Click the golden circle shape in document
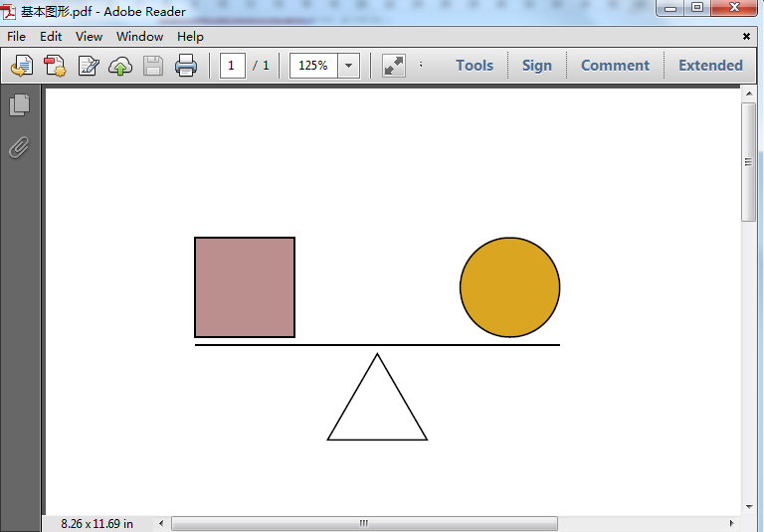 pos(509,287)
